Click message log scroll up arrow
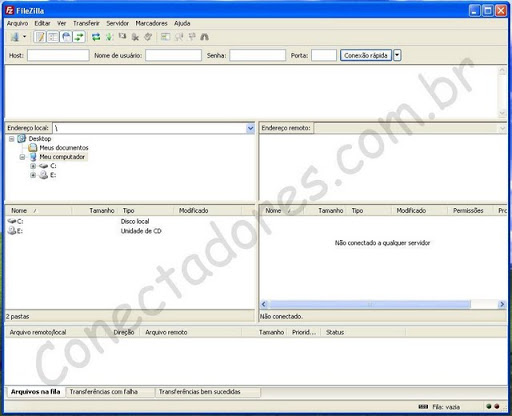 (502, 70)
